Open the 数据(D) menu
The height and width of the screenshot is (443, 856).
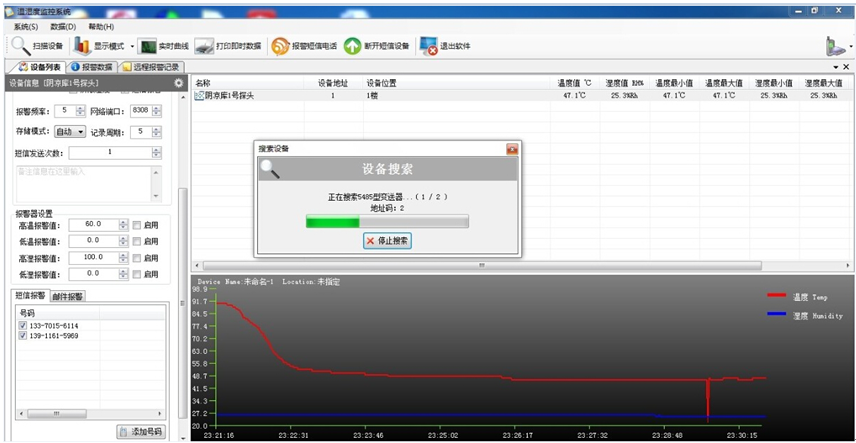pos(63,26)
